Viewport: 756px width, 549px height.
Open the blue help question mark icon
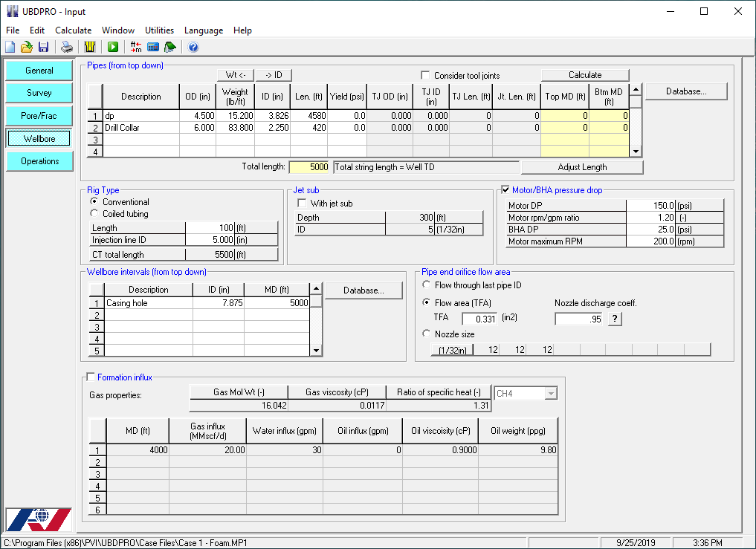[x=193, y=47]
